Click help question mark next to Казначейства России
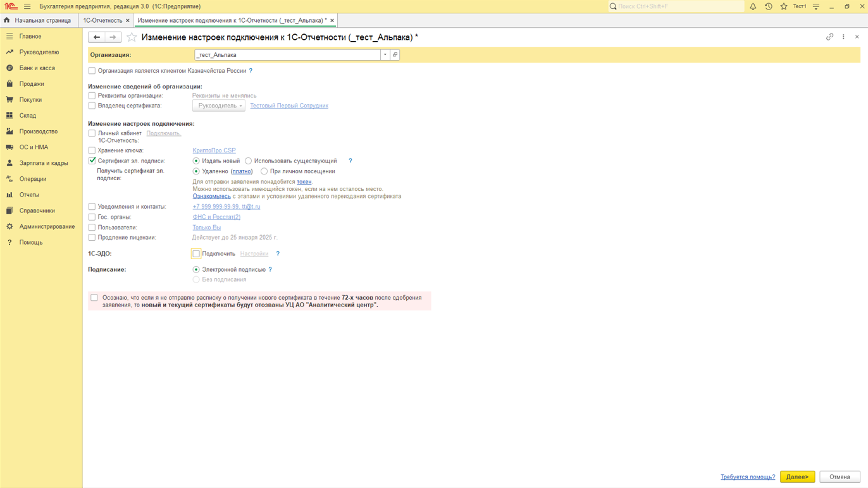This screenshot has width=868, height=488. pyautogui.click(x=251, y=71)
